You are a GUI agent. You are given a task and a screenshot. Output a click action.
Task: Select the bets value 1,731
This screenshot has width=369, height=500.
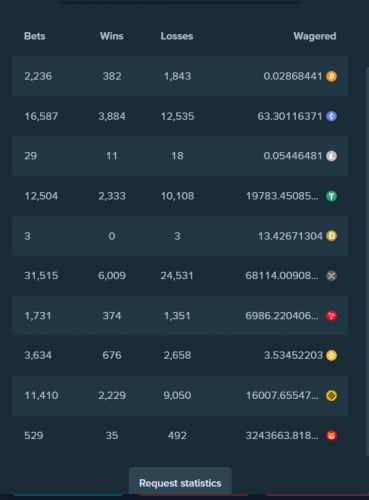coord(38,316)
